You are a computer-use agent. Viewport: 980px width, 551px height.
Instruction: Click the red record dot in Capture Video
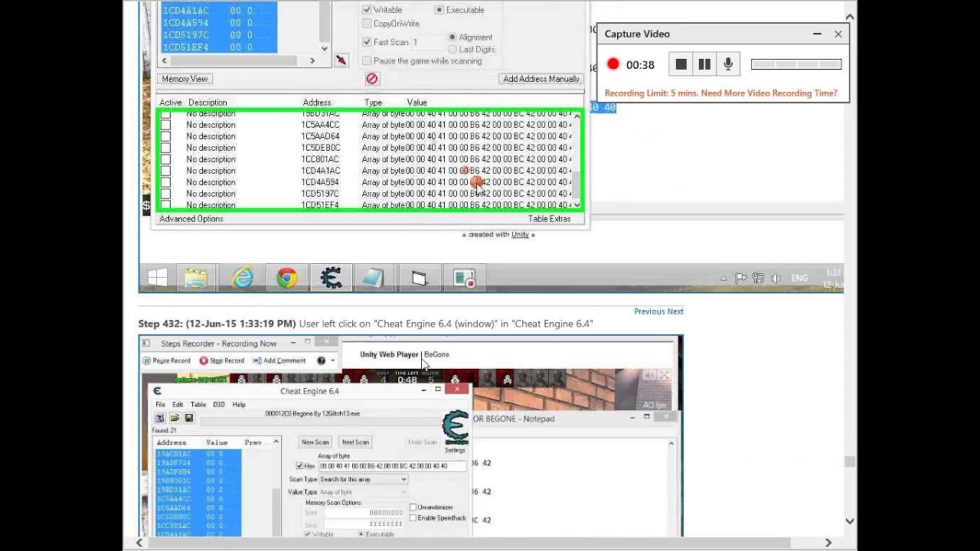click(x=612, y=64)
